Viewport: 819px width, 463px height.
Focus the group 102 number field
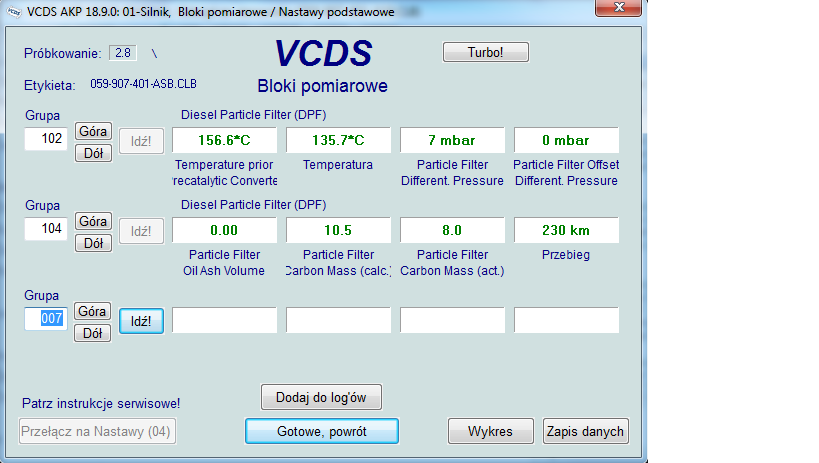click(x=46, y=140)
